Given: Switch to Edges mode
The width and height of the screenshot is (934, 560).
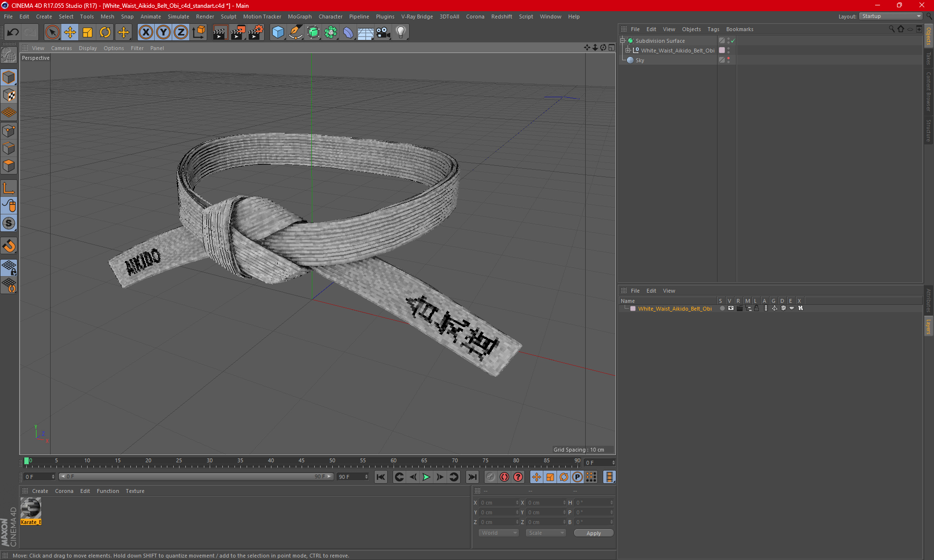Looking at the screenshot, I should 9,148.
